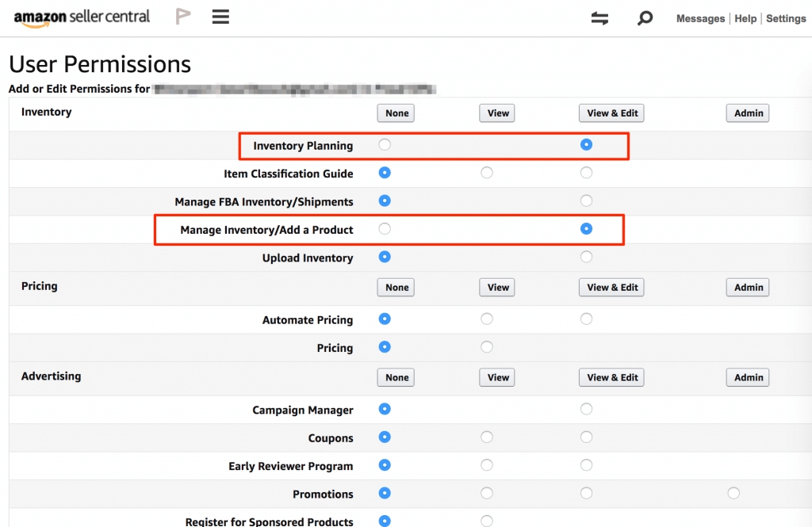
Task: Click the flag icon in header
Action: pyautogui.click(x=183, y=17)
